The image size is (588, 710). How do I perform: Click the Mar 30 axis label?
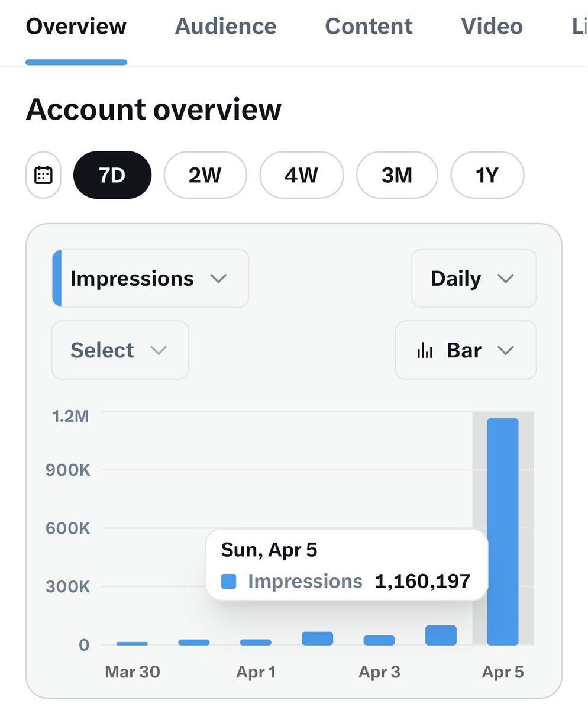point(133,672)
